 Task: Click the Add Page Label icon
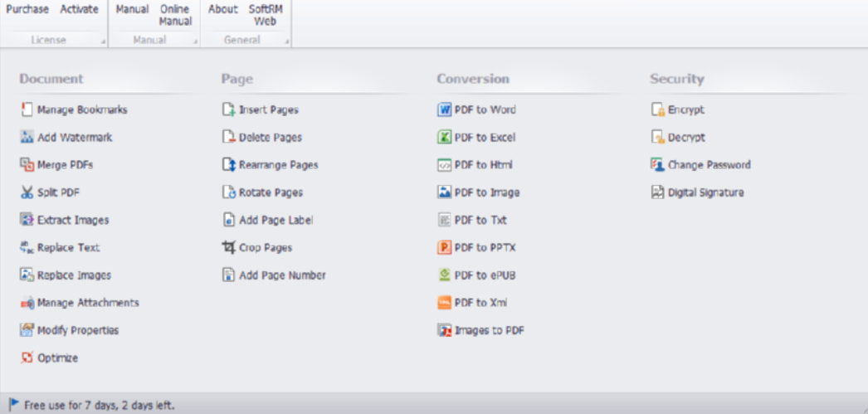click(x=229, y=220)
